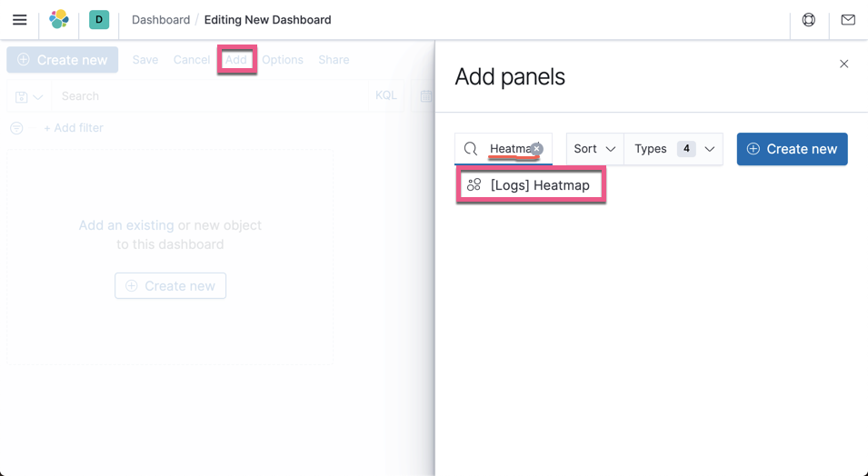Open the Share menu item
This screenshot has height=476, width=868.
point(334,60)
